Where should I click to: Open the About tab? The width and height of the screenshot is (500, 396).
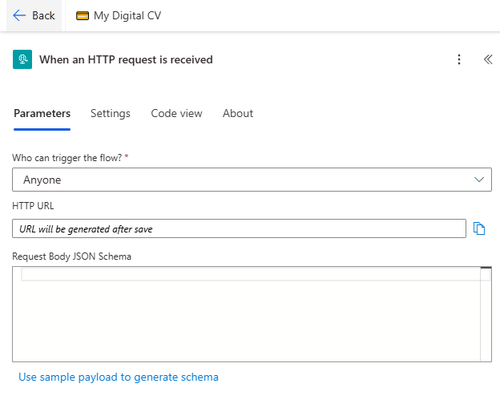click(238, 114)
